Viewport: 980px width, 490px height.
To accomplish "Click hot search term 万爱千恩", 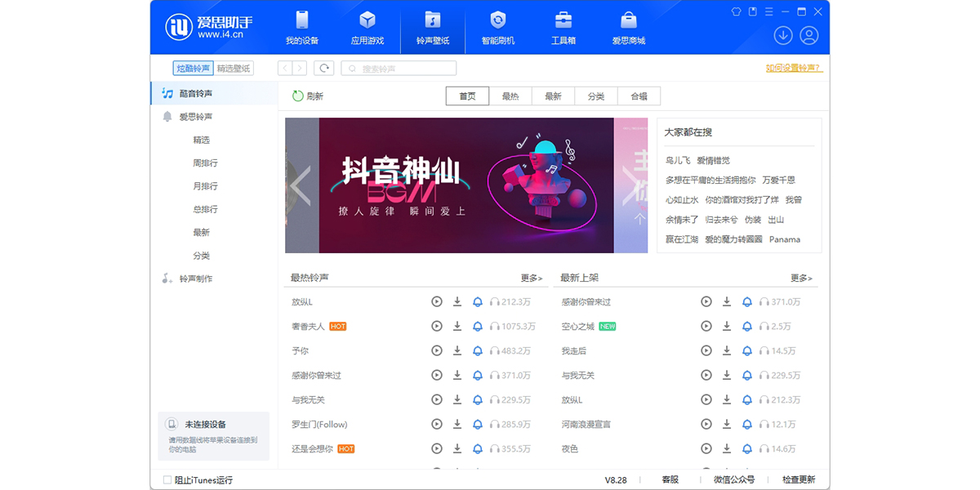I will pyautogui.click(x=778, y=180).
